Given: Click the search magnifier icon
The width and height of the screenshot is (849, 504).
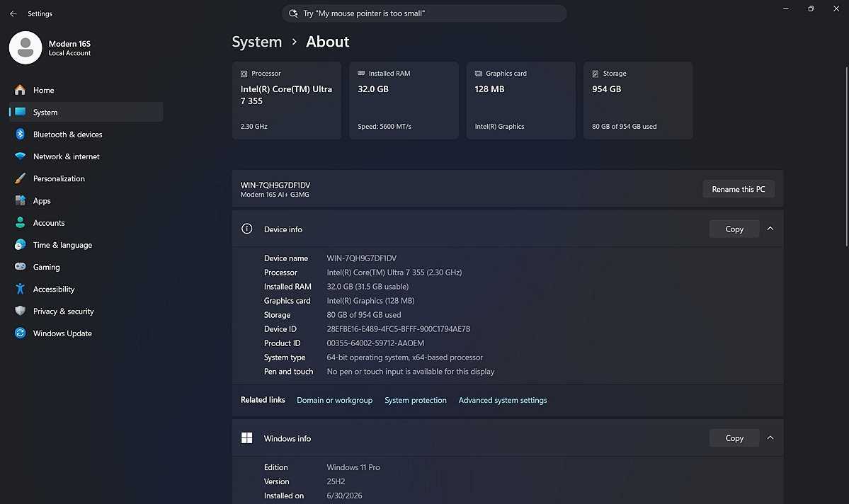Looking at the screenshot, I should (293, 13).
